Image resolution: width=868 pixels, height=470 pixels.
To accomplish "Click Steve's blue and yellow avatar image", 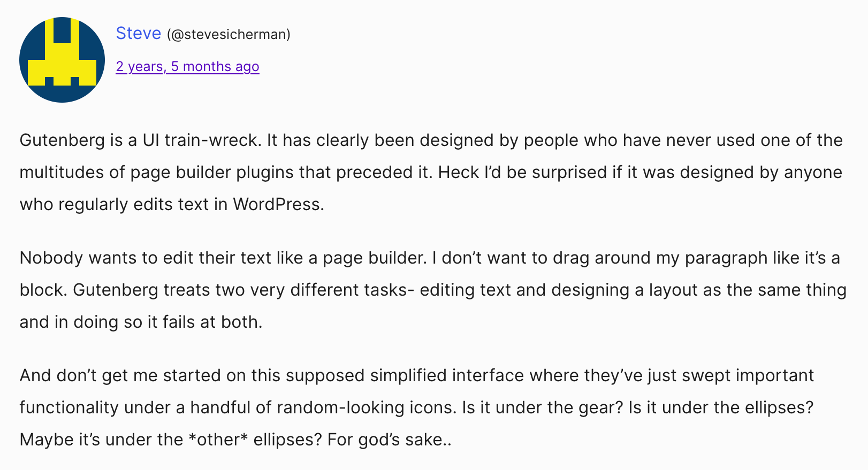I will point(62,60).
